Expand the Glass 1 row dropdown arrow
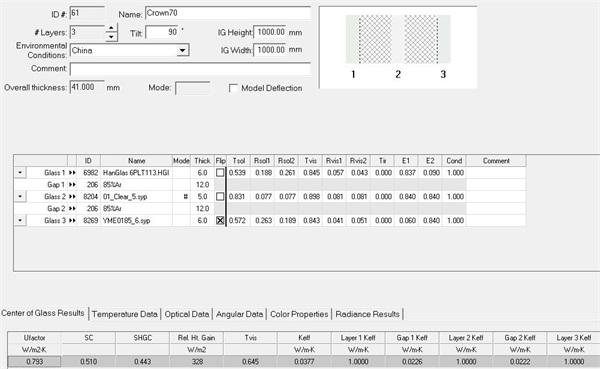Viewport: 600px width, 369px height. coord(20,173)
